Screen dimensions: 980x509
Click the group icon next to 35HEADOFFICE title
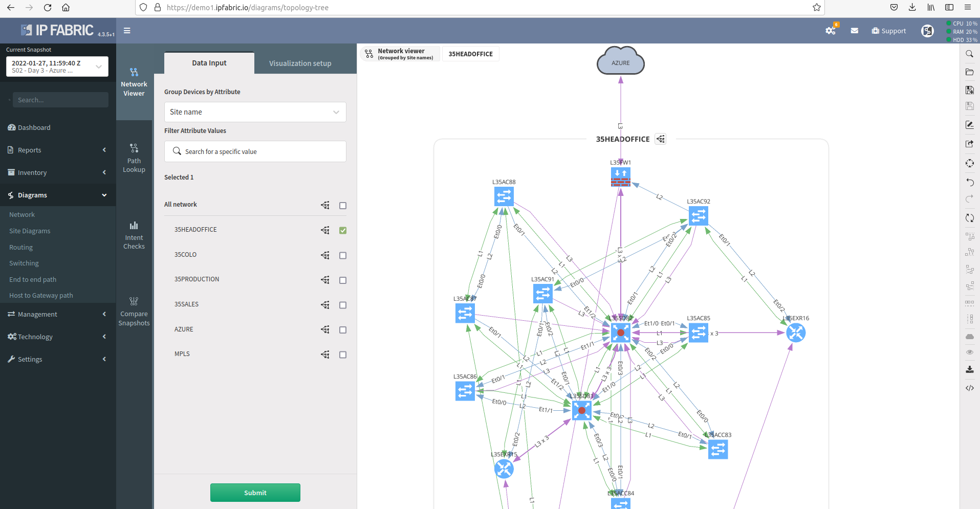point(661,139)
